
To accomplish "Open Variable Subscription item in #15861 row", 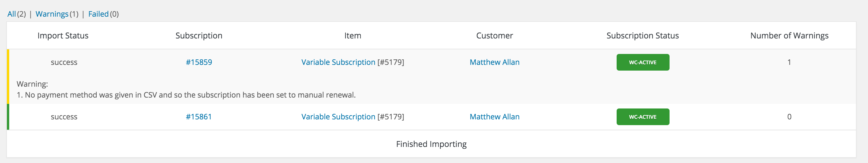I will click(x=338, y=117).
